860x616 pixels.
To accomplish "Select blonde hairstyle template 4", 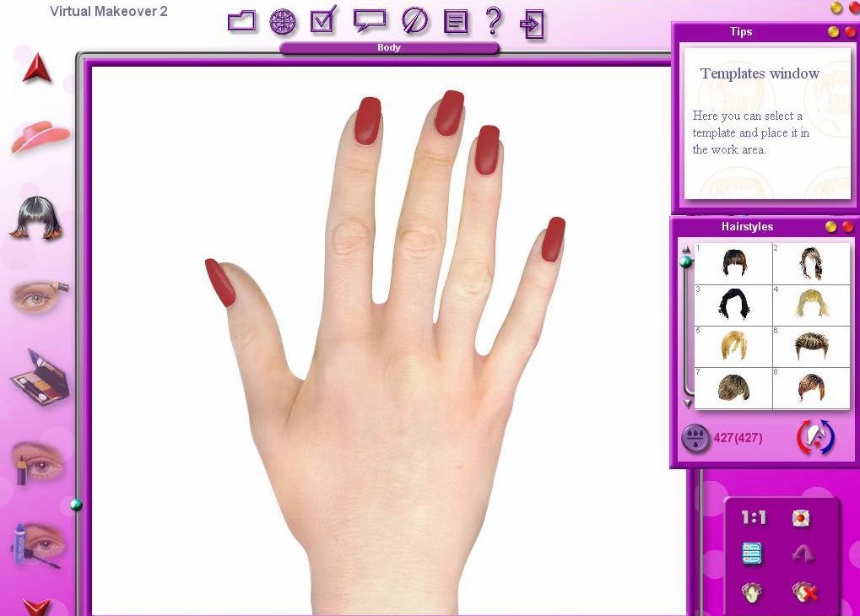I will 811,305.
